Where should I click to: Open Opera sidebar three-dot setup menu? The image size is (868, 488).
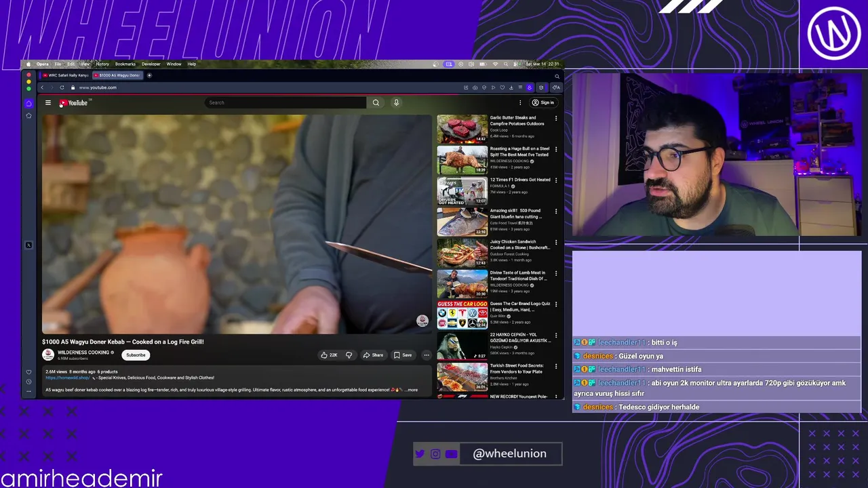click(28, 391)
